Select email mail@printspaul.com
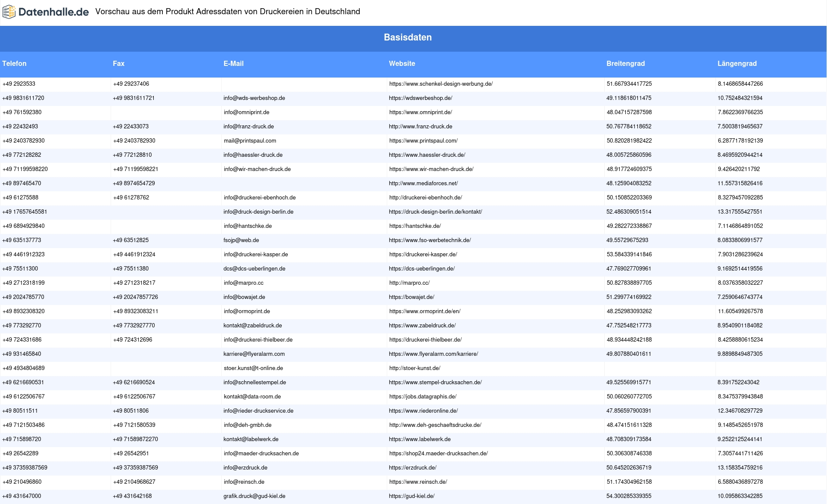The height and width of the screenshot is (504, 827). click(x=250, y=141)
